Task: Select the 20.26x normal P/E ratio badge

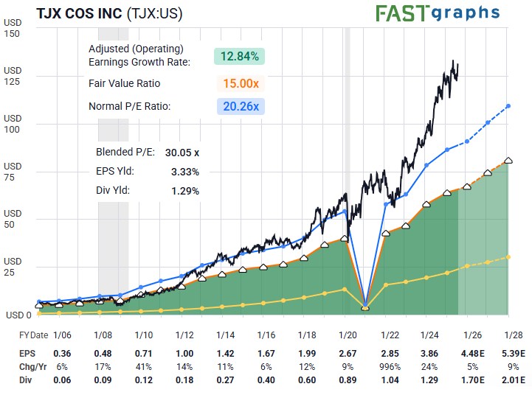Action: tap(241, 106)
